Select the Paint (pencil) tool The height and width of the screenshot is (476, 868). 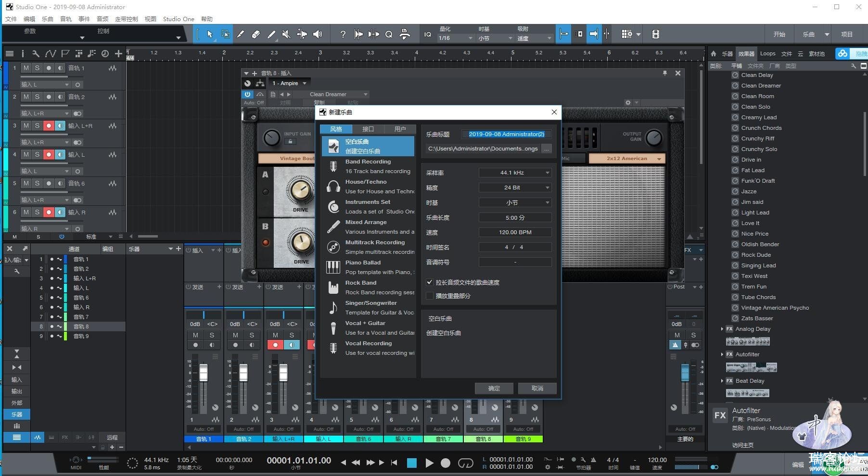[271, 34]
